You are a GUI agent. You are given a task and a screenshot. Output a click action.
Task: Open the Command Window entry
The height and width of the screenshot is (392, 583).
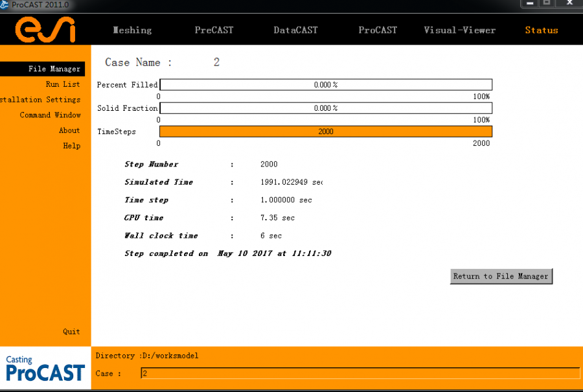pyautogui.click(x=50, y=115)
